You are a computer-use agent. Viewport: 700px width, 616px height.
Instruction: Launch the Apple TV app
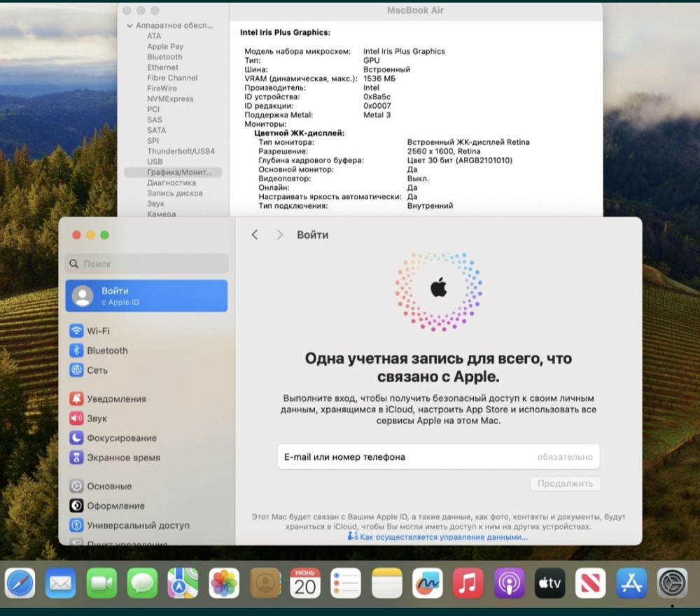[549, 583]
